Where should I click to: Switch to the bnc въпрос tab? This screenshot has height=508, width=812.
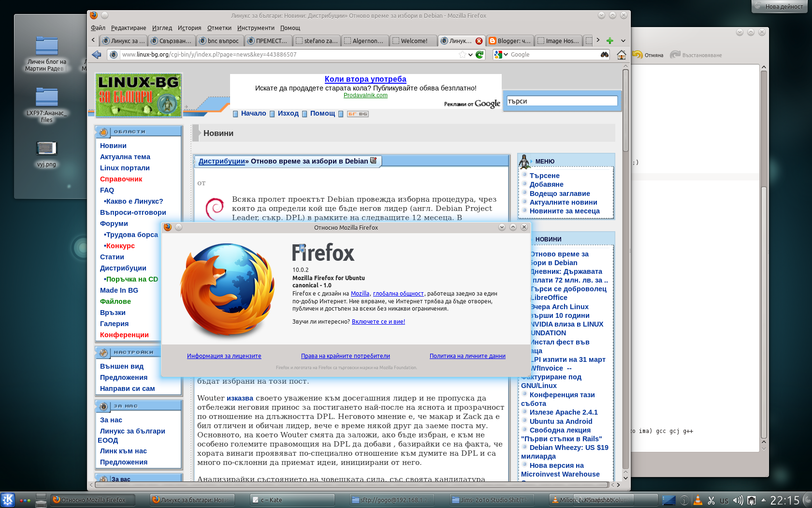(x=220, y=41)
